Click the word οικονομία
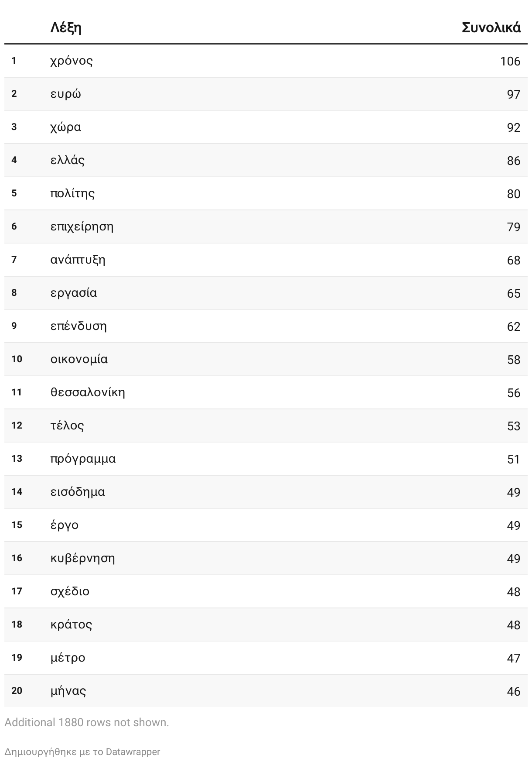This screenshot has width=532, height=762. [x=79, y=359]
